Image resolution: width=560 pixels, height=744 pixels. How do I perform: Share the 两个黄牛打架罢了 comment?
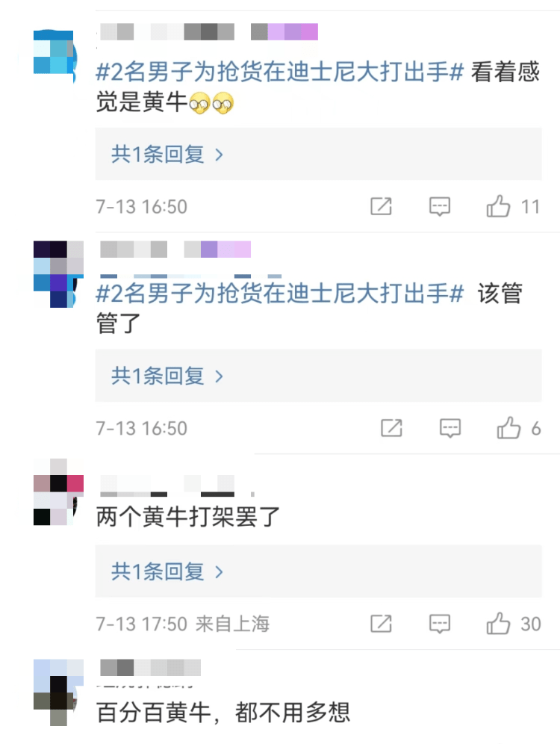click(x=381, y=624)
